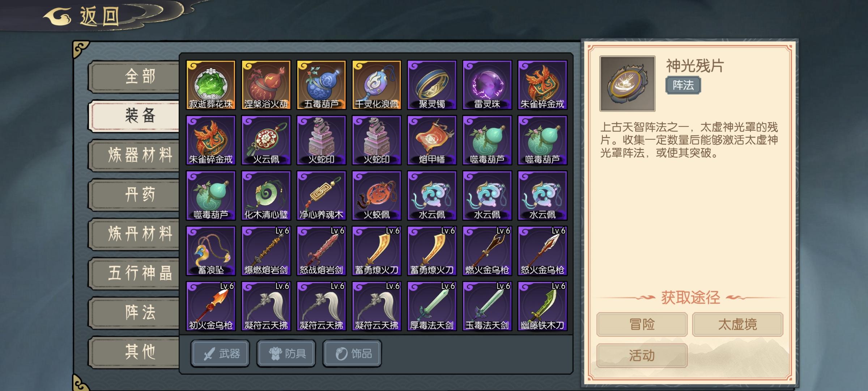The width and height of the screenshot is (868, 391).
Task: Switch to the 阵法 category tab
Action: click(135, 312)
